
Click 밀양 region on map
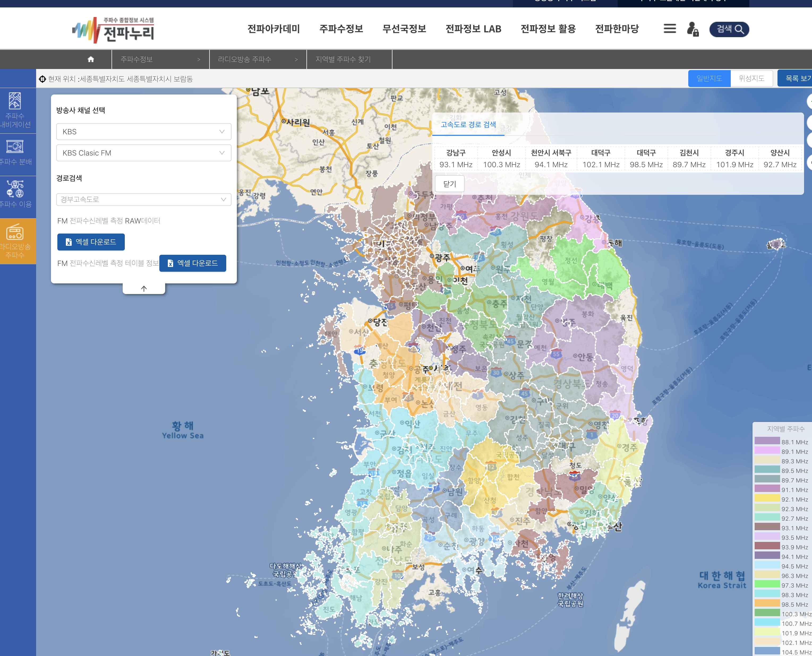[584, 490]
